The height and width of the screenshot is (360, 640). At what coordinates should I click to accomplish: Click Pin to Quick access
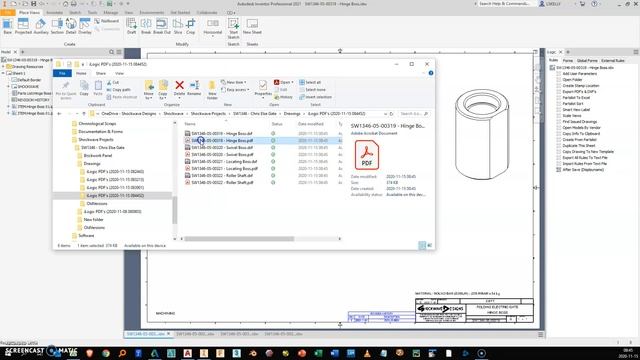(66, 90)
